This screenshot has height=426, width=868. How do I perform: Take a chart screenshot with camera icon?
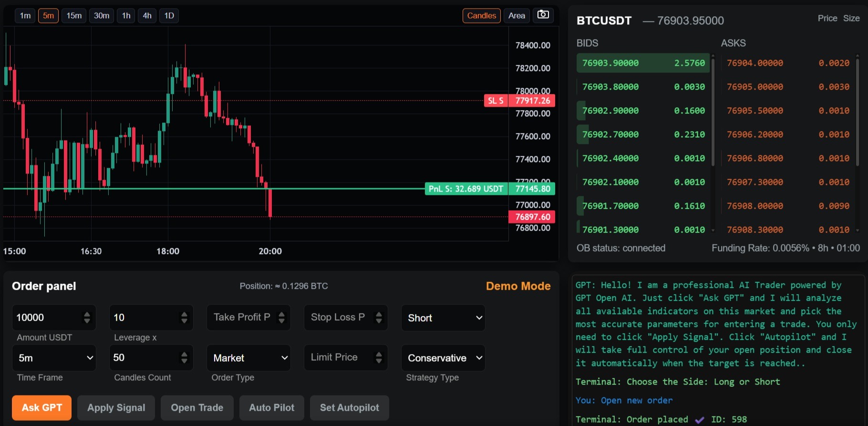(x=543, y=15)
